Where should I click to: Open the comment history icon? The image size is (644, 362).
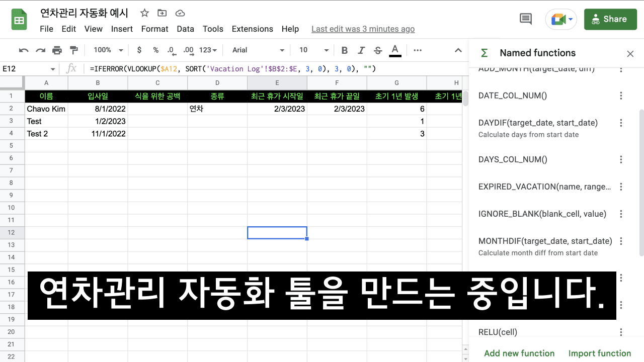pyautogui.click(x=526, y=19)
